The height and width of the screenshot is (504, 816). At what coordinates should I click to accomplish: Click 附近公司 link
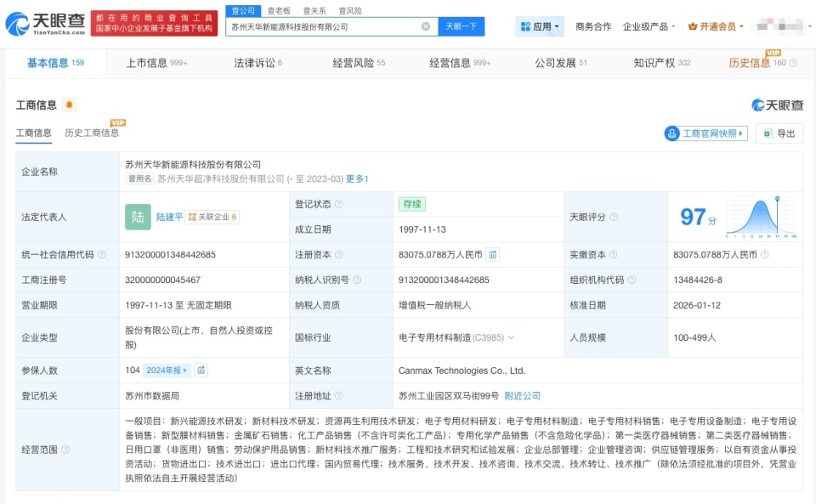coord(522,396)
